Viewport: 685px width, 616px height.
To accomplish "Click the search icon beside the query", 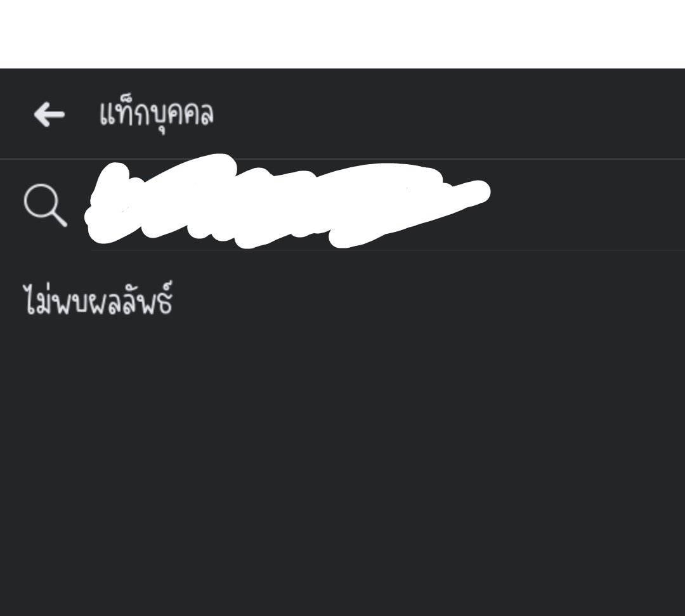I will [46, 205].
